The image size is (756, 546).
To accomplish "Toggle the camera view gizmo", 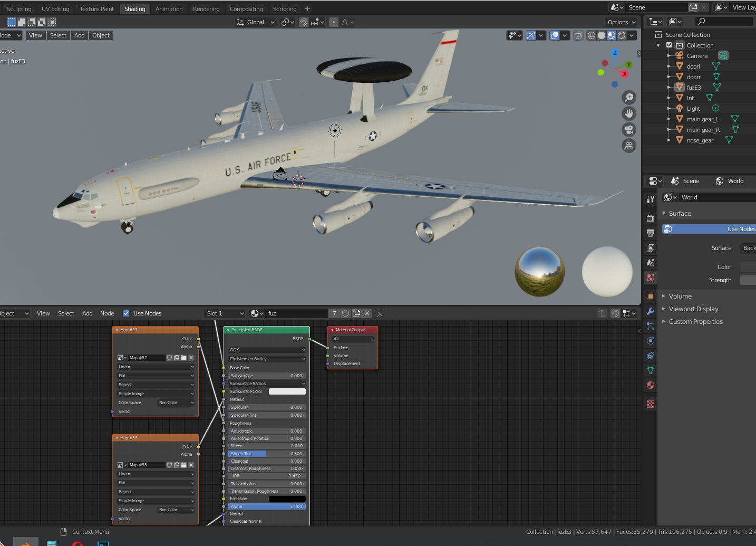I will click(x=629, y=130).
